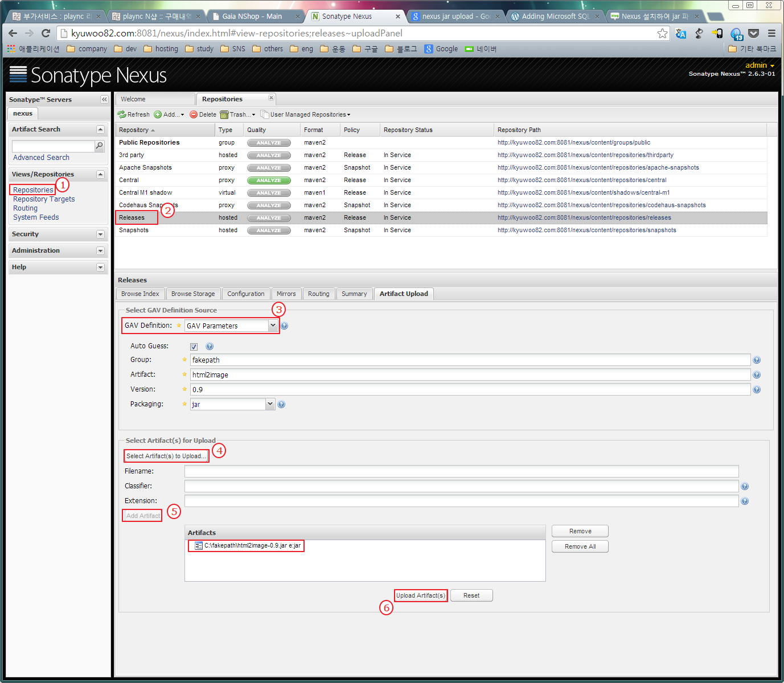784x683 pixels.
Task: Click the browser reload icon
Action: coord(46,33)
